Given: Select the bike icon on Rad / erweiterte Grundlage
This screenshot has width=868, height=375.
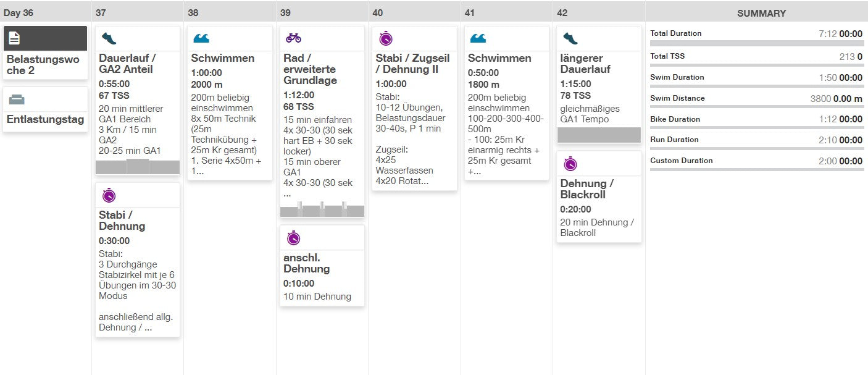Looking at the screenshot, I should click(293, 38).
